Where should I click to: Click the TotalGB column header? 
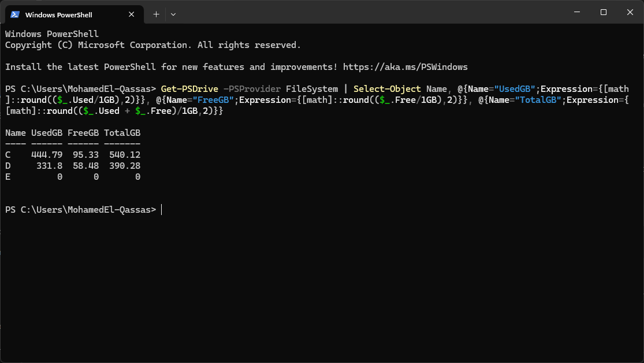click(122, 133)
